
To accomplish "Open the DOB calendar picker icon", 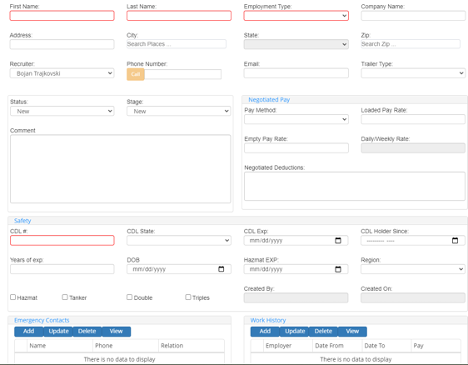I will tap(221, 269).
